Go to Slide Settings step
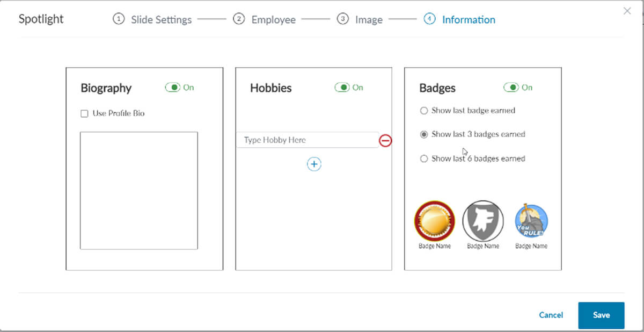Image resolution: width=644 pixels, height=332 pixels. [x=152, y=20]
